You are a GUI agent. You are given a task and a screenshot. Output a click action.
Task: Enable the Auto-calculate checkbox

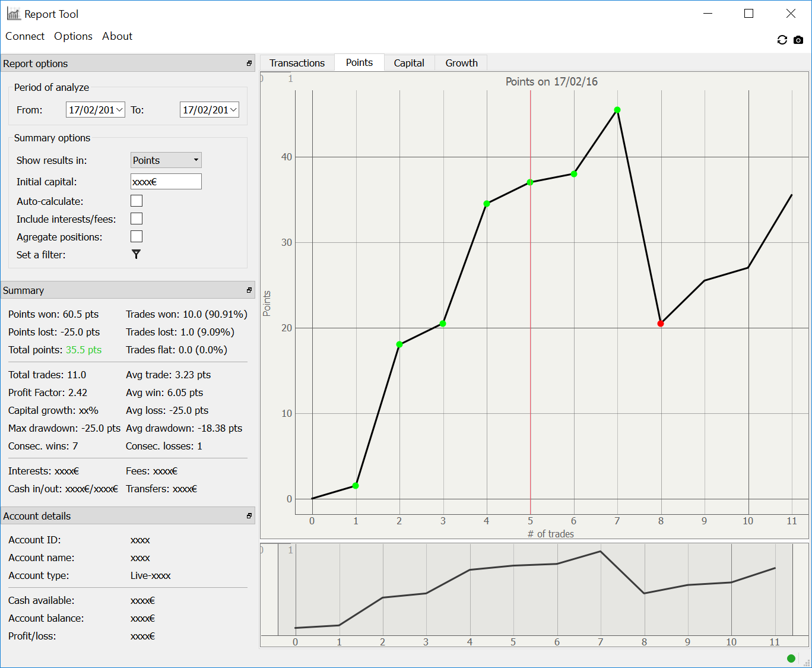pos(137,201)
